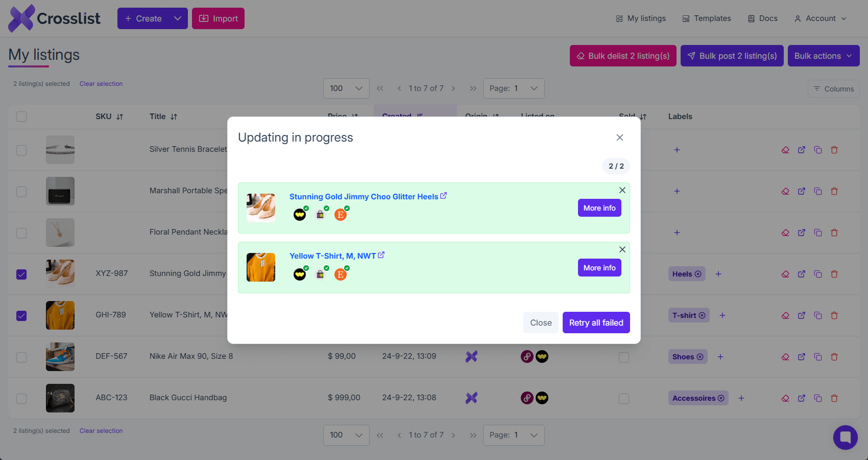Open the Account dropdown menu
This screenshot has width=868, height=460.
[x=821, y=18]
